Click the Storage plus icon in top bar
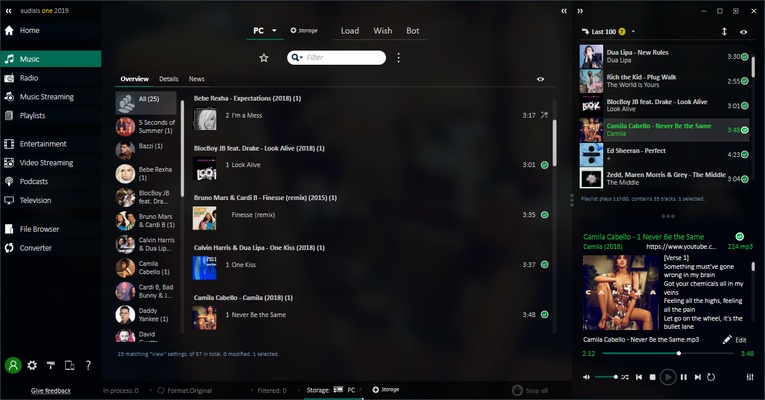The image size is (765, 400). coord(303,30)
